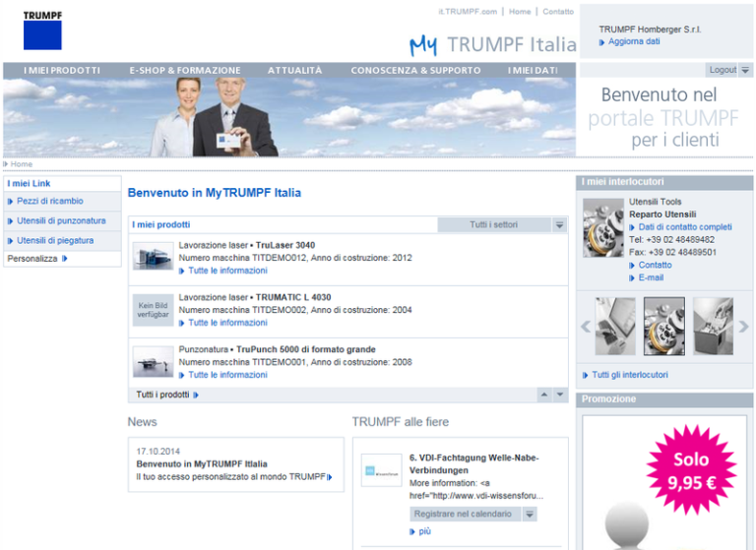Open Dati di contatto completi link
The width and height of the screenshot is (756, 550).
click(685, 227)
